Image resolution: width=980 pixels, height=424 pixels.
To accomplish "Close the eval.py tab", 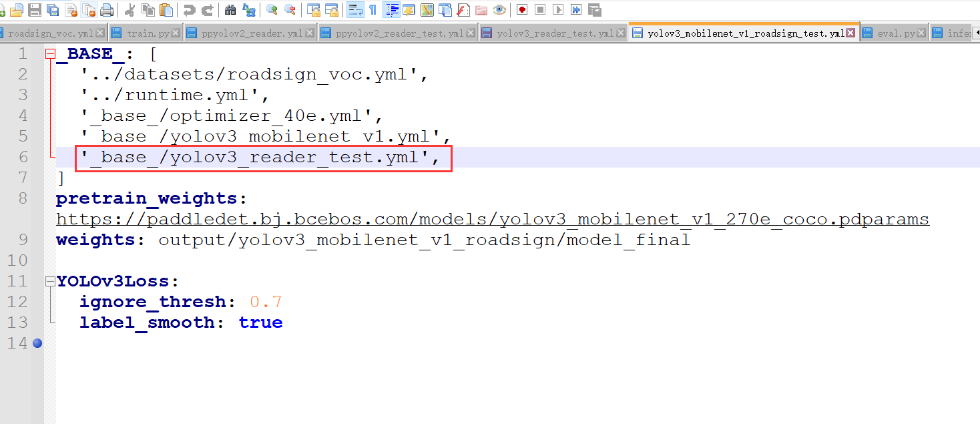I will pos(922,33).
